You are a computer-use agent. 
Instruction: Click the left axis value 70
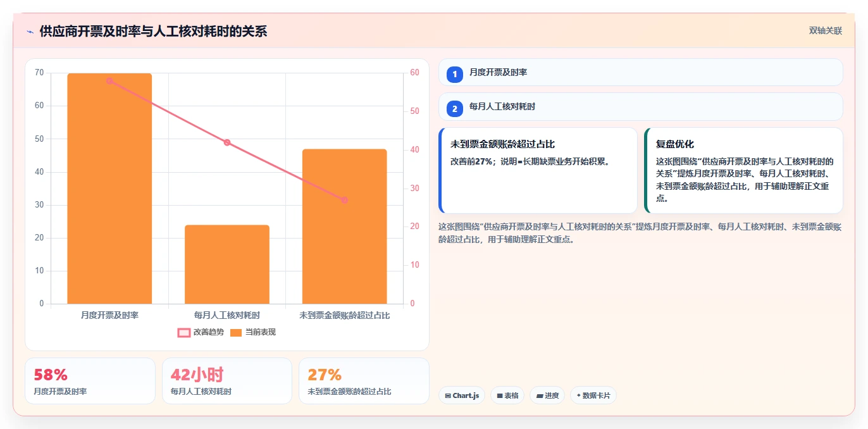tap(39, 73)
